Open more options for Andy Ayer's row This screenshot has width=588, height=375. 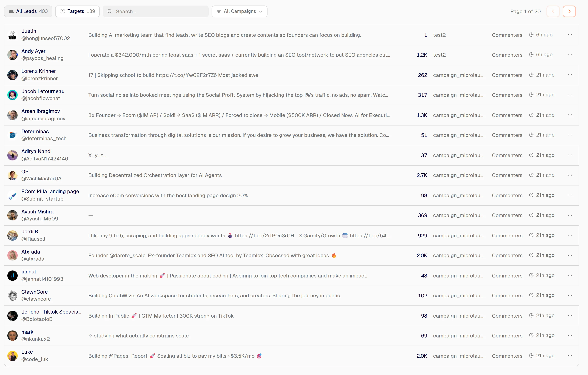click(x=570, y=55)
